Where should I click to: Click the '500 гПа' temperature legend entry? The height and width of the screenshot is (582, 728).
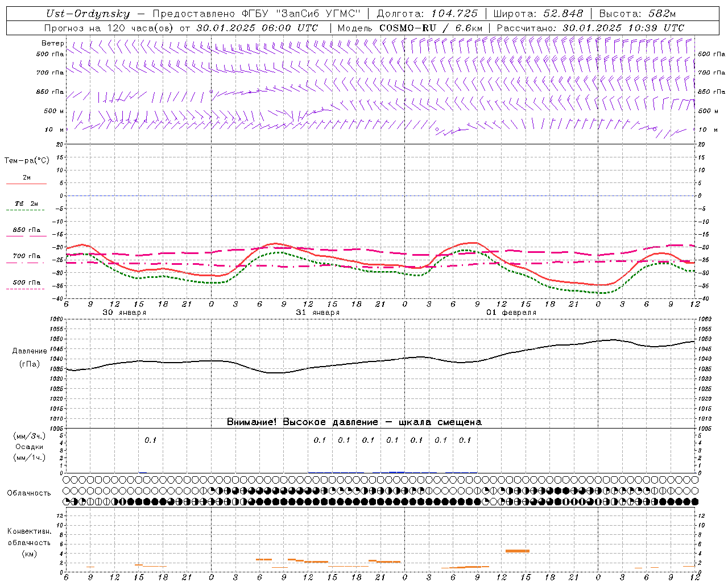(27, 282)
